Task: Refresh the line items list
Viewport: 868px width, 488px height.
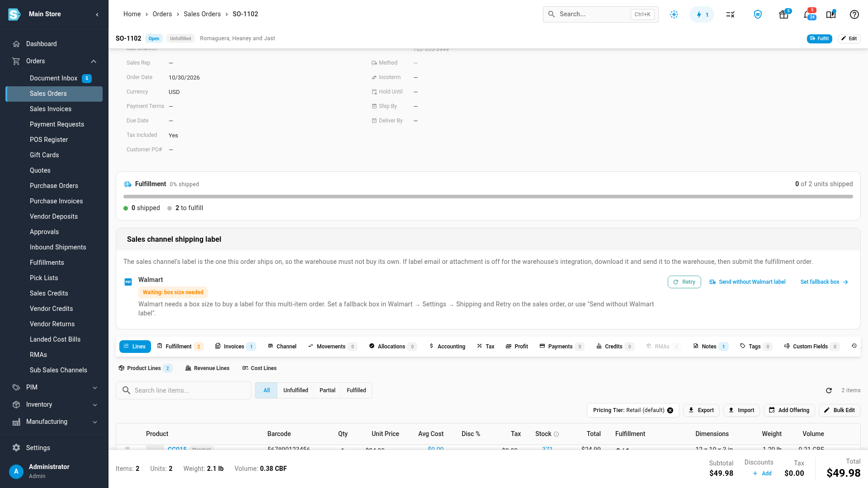Action: pyautogui.click(x=829, y=390)
